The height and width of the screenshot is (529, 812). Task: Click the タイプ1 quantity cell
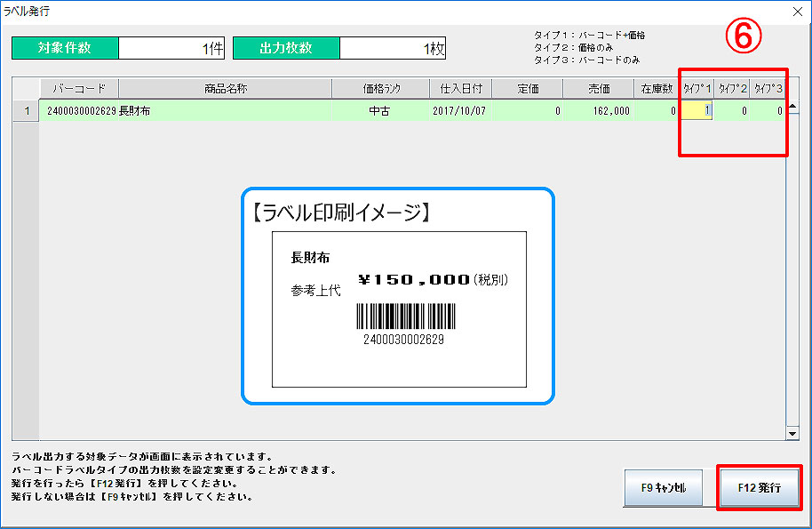click(x=696, y=111)
